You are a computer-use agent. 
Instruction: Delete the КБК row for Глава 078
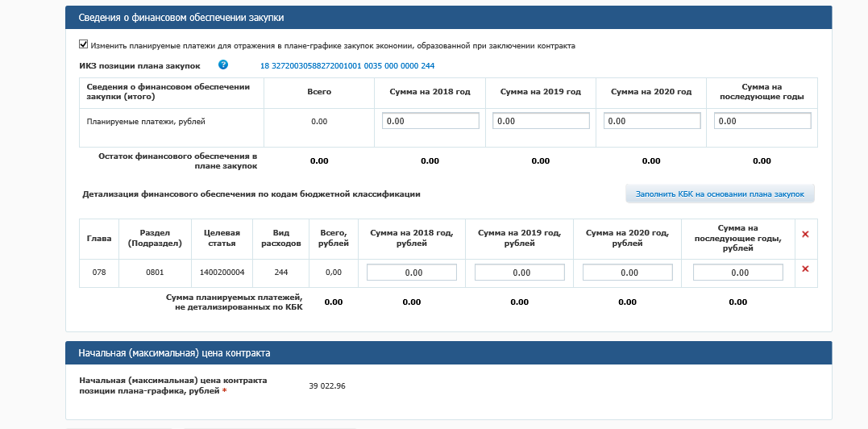click(x=805, y=269)
